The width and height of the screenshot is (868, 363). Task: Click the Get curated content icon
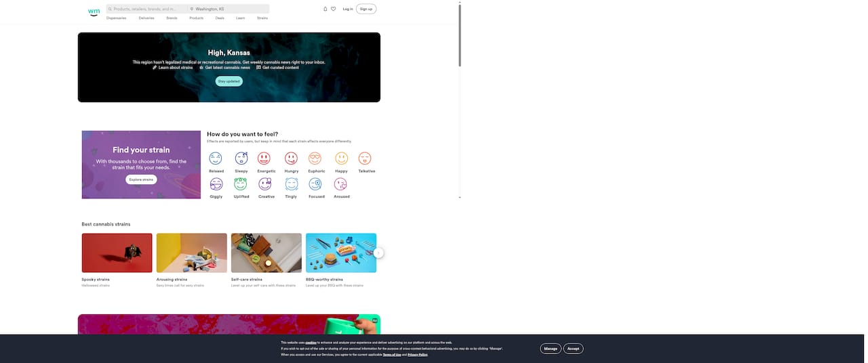[258, 68]
